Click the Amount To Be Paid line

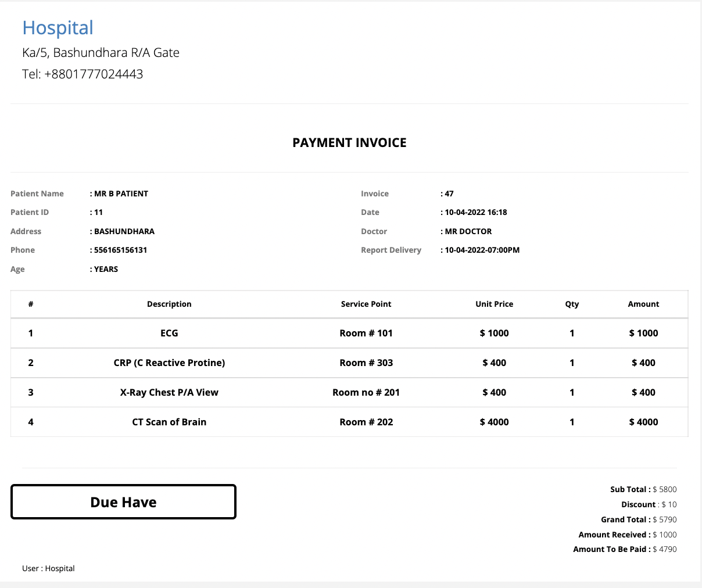[x=625, y=550]
